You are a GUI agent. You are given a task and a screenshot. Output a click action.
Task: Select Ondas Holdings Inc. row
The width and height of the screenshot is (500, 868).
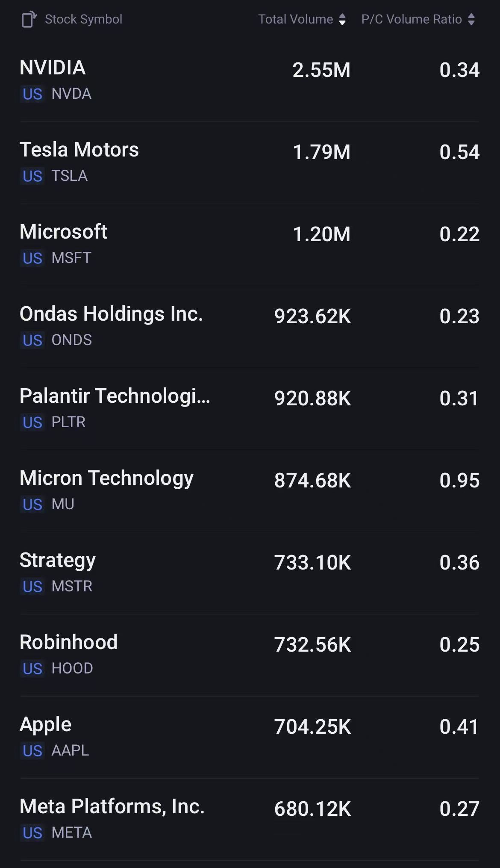point(250,327)
